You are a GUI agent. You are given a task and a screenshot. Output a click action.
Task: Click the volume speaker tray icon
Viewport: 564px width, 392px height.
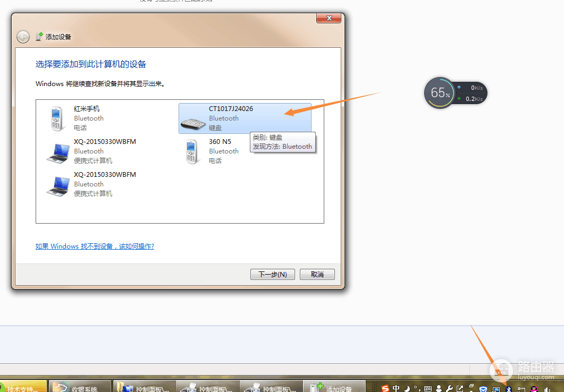(548, 389)
